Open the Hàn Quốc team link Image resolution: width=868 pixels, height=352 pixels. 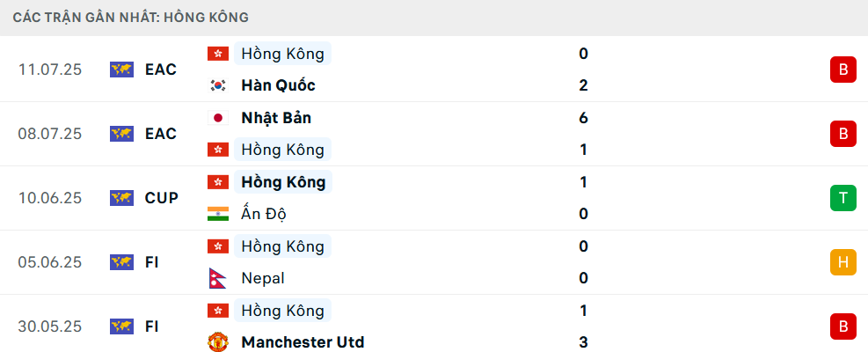[x=279, y=85]
